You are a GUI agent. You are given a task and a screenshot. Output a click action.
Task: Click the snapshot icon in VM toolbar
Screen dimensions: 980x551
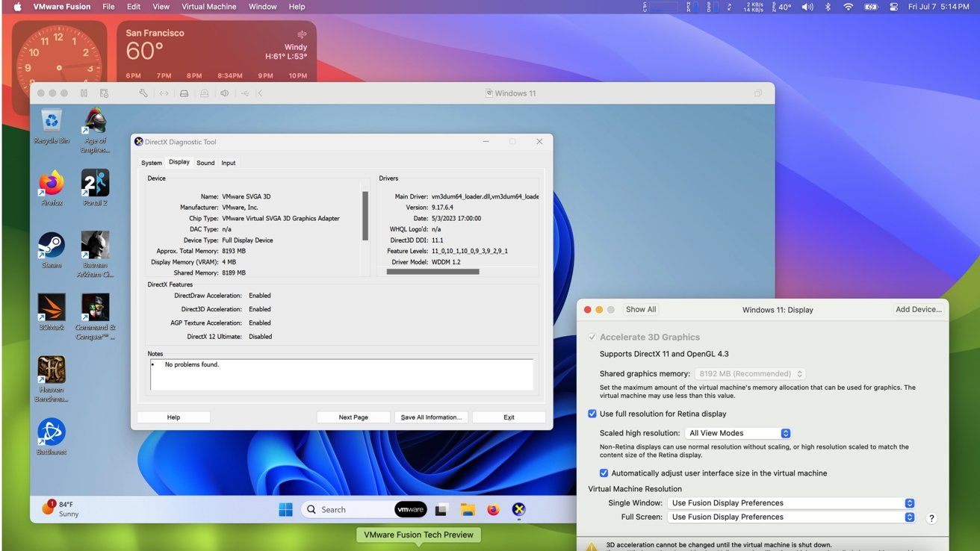(x=104, y=93)
